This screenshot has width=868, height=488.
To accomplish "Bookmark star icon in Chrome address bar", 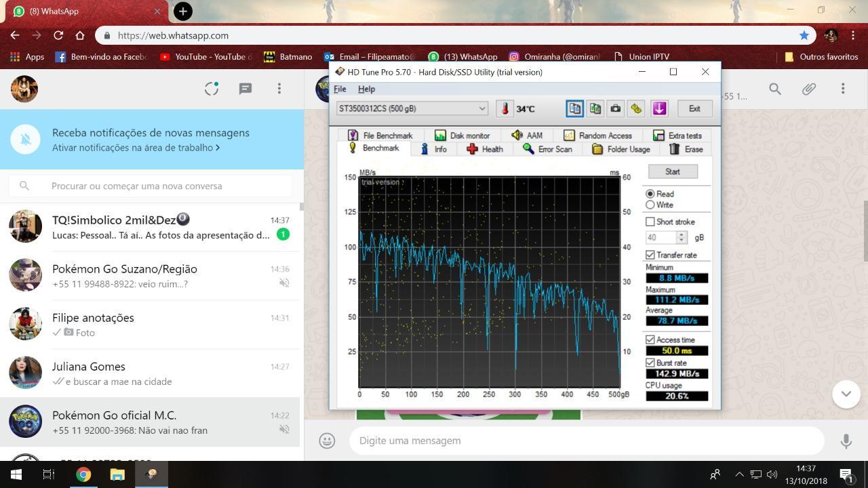I will point(804,35).
